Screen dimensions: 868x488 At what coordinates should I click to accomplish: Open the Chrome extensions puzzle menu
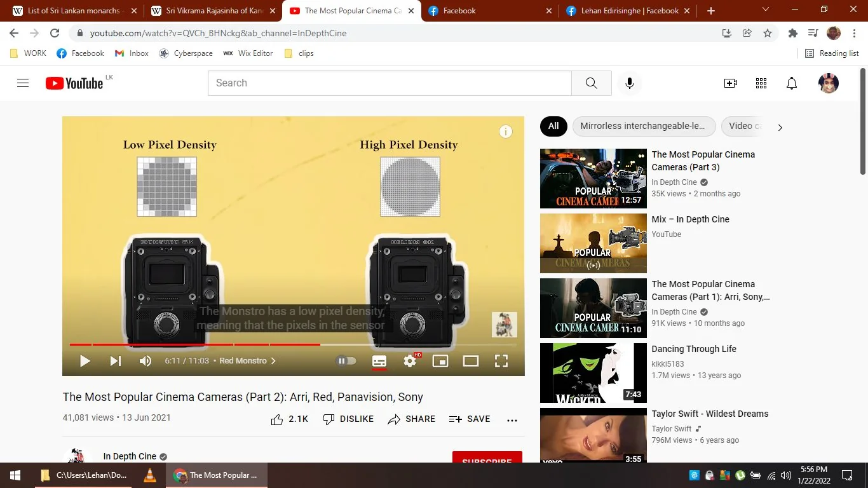point(792,33)
